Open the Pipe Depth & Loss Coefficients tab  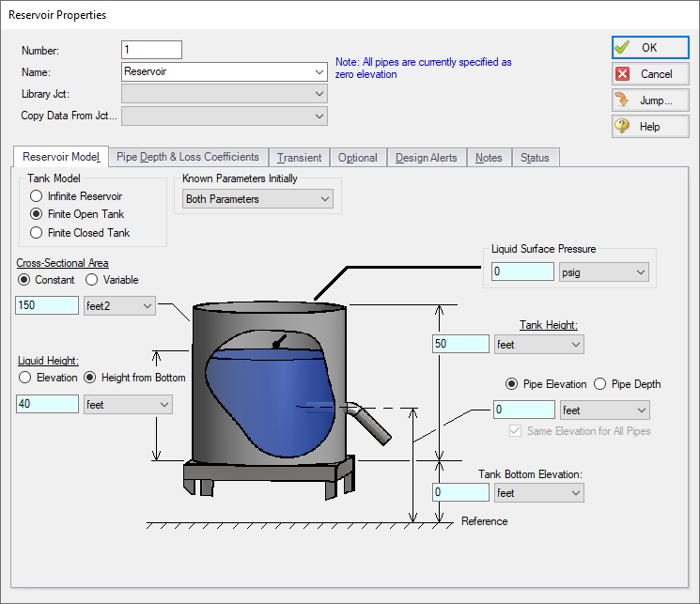pos(188,158)
